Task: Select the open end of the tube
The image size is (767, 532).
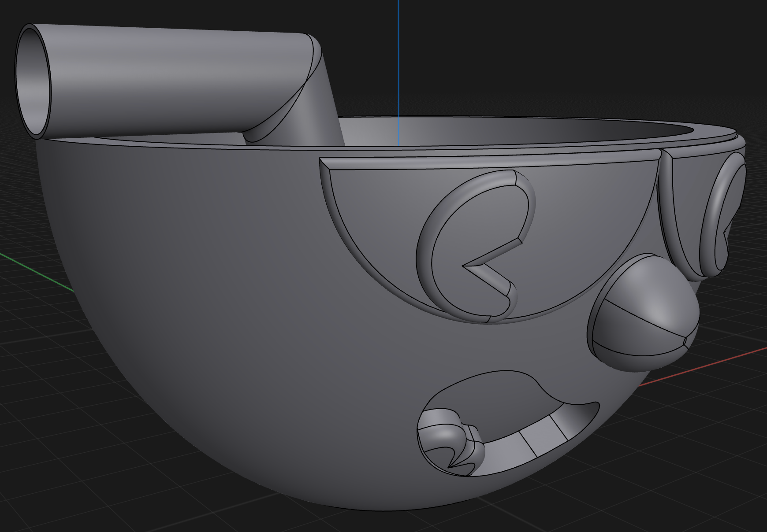Action: [x=33, y=82]
